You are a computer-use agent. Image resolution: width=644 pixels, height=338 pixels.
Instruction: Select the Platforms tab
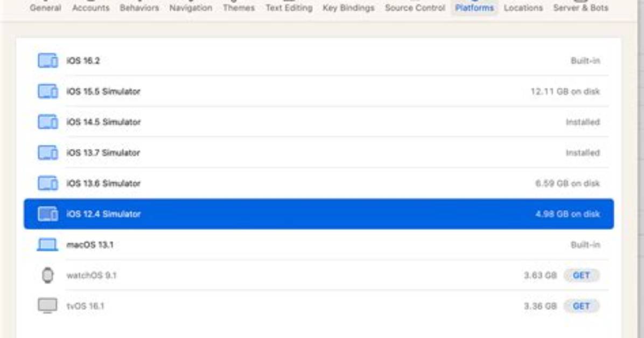click(474, 8)
